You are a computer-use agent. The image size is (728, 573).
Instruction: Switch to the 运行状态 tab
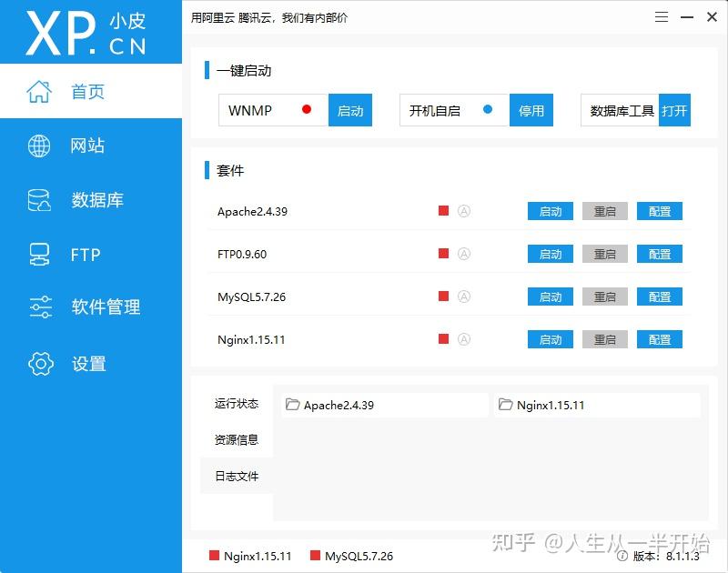click(236, 403)
